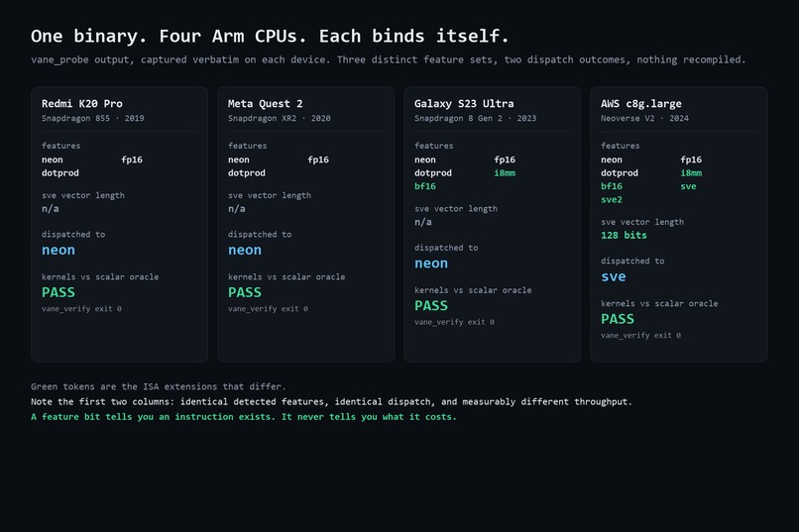Viewport: 799px width, 532px height.
Task: Click 'PASS' in the Galaxy S23 Ultra card
Action: pos(431,305)
